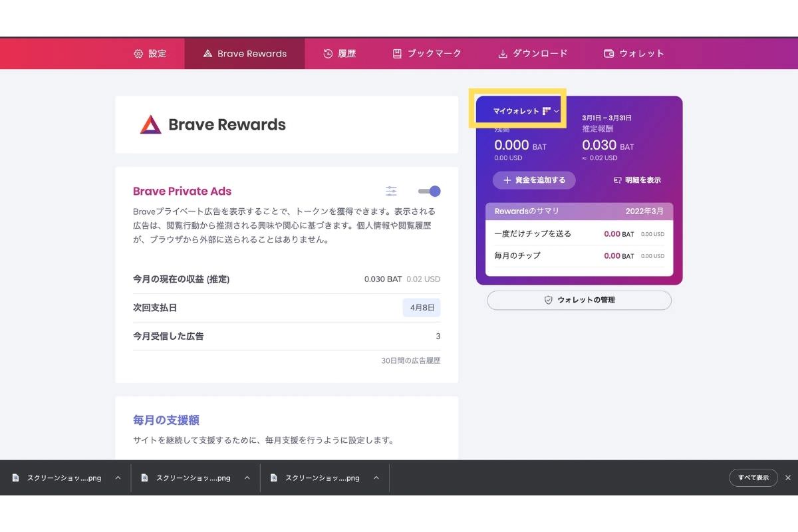The image size is (798, 532).
Task: Click the shield icon in ウォレットの管理
Action: click(x=549, y=300)
